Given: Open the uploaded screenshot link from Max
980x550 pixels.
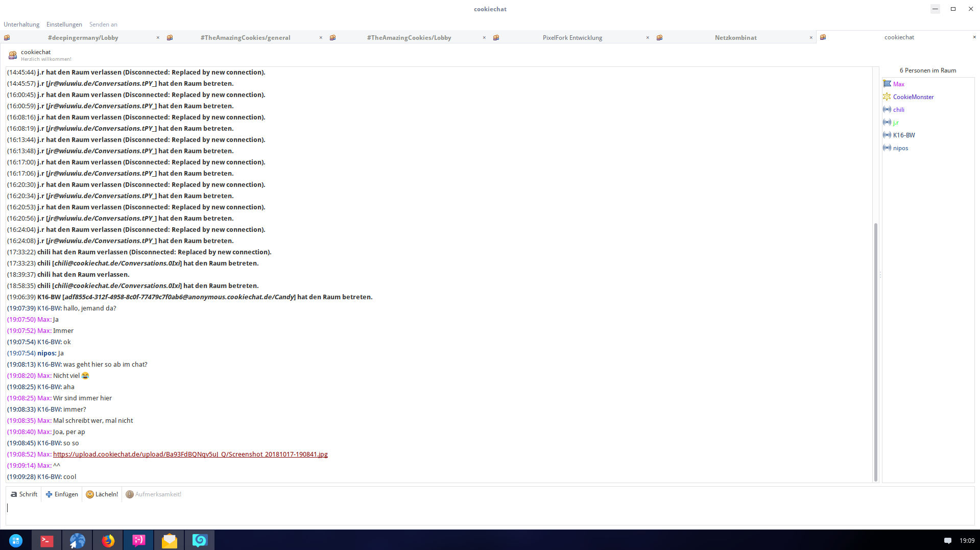Looking at the screenshot, I should tap(190, 455).
